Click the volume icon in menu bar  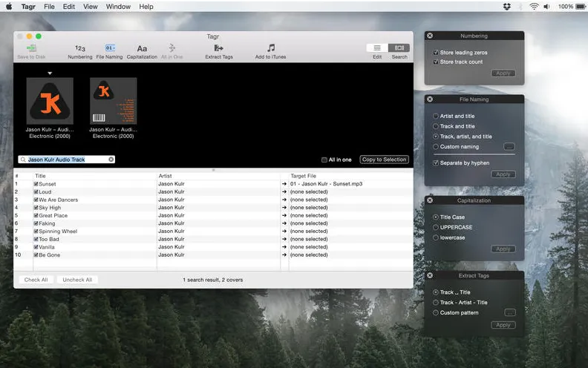pos(546,7)
